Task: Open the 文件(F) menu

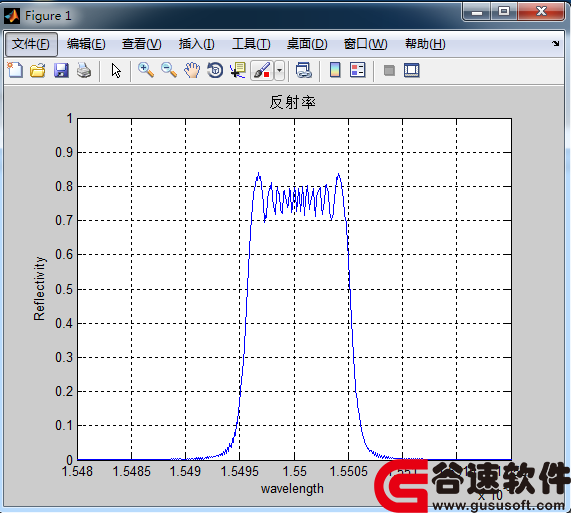Action: click(x=31, y=44)
